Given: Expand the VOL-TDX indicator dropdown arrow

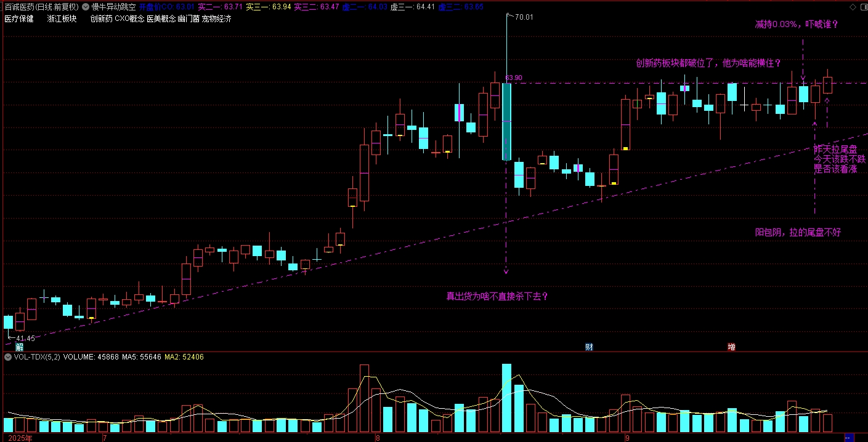Looking at the screenshot, I should coord(7,357).
